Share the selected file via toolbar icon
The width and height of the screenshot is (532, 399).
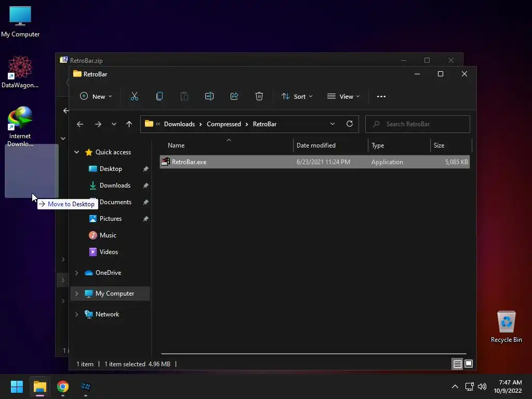coord(234,96)
